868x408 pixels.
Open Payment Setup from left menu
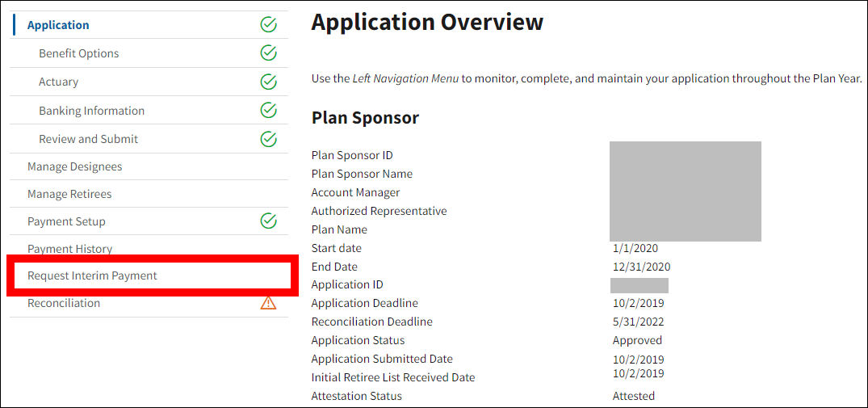(66, 221)
